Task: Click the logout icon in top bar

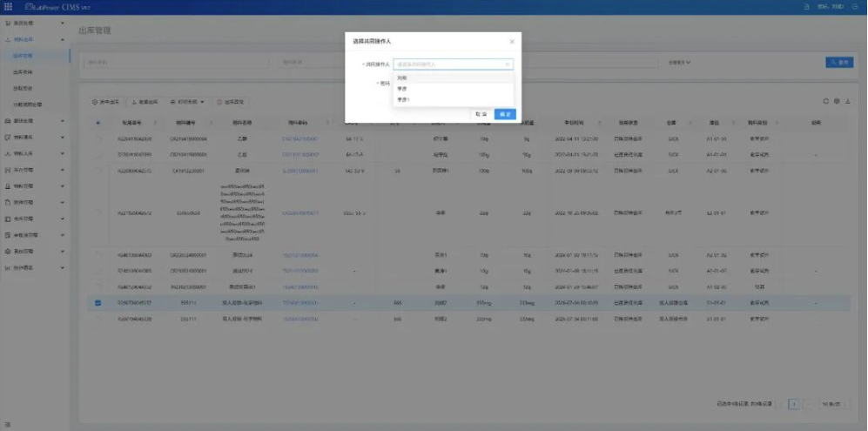Action: [855, 7]
